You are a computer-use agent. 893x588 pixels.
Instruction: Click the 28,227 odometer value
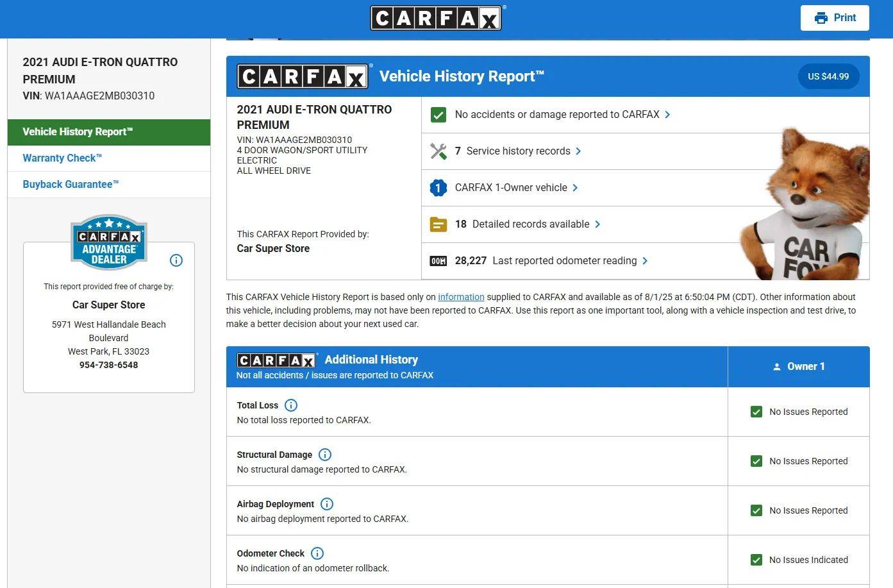click(471, 261)
